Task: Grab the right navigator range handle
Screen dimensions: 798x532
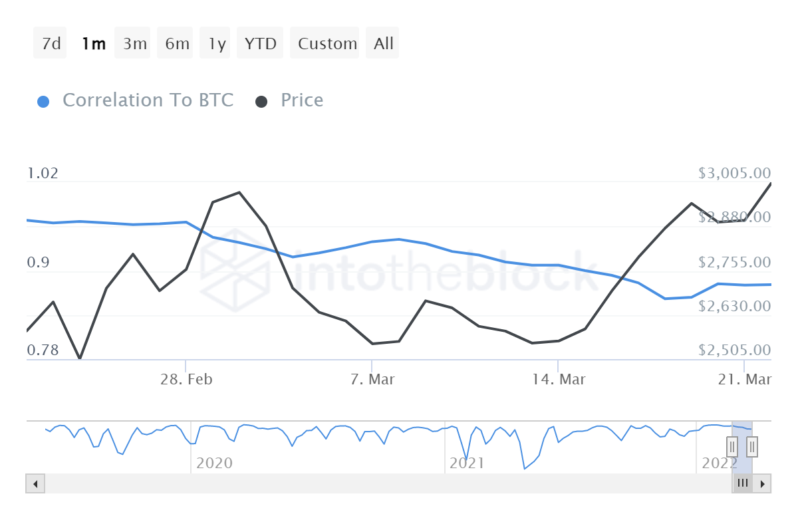Action: 752,446
